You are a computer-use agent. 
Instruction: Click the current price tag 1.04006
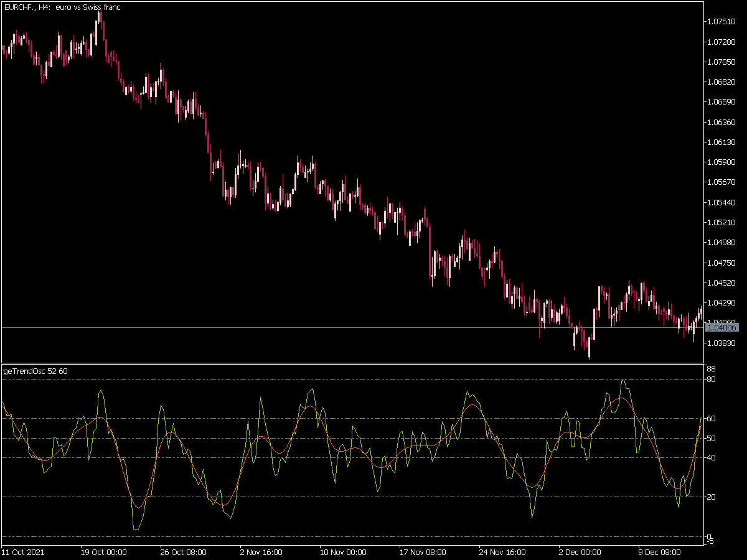(x=723, y=327)
